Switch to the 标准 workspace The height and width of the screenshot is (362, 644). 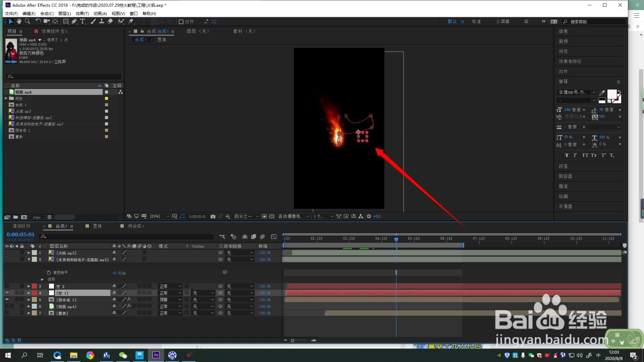point(477,22)
